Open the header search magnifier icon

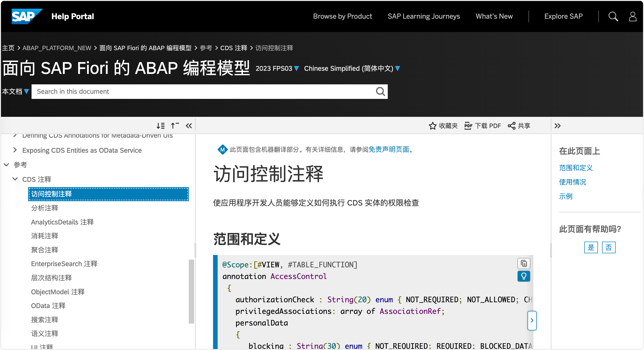(x=613, y=16)
